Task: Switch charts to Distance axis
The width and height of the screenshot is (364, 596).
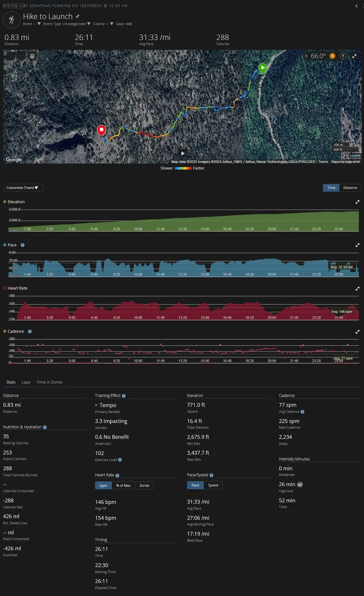Action: (350, 188)
